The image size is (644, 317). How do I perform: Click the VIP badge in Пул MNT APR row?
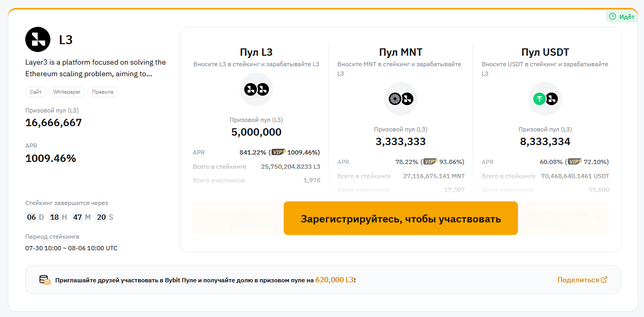(x=431, y=162)
